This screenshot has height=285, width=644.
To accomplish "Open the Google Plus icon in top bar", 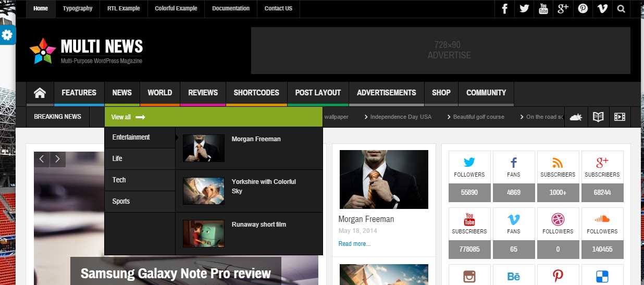I will click(563, 8).
